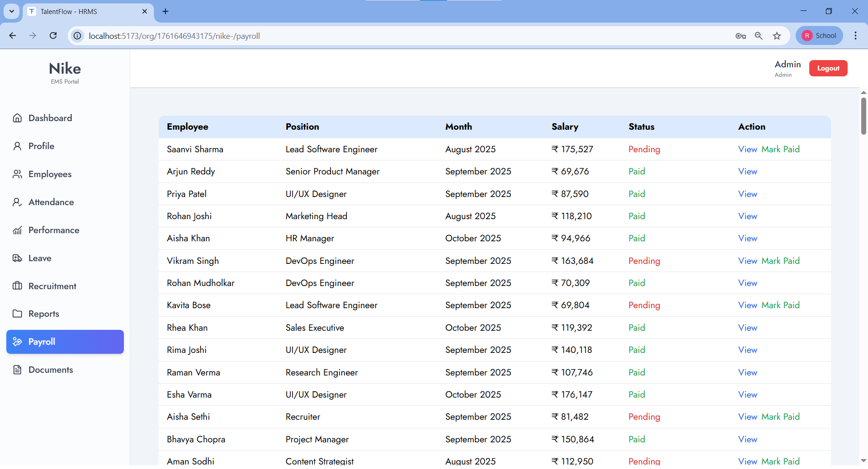View Aisha Khan's payroll record
868x469 pixels.
(748, 238)
